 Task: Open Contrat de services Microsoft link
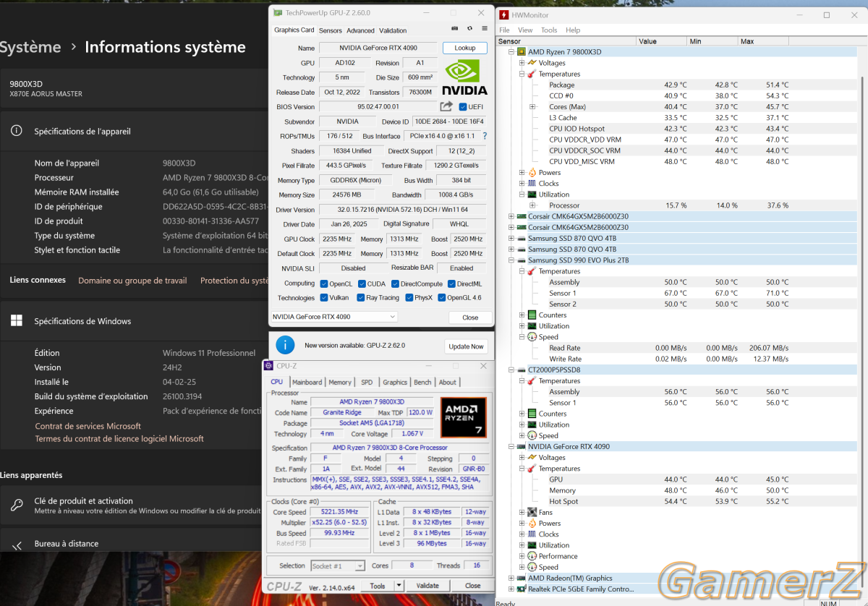(x=88, y=426)
